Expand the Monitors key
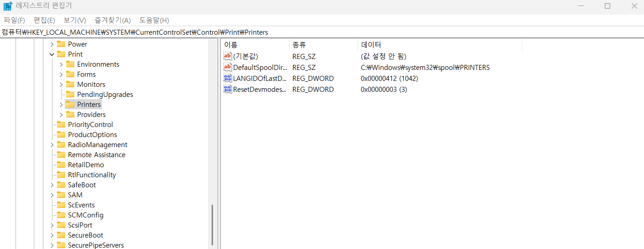 point(61,85)
